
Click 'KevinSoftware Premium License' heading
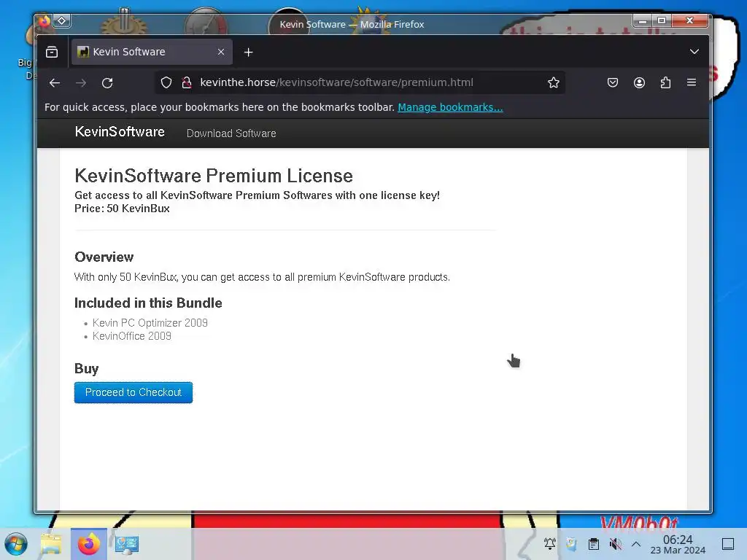tap(214, 176)
